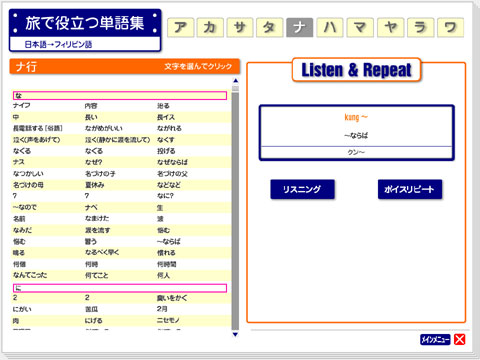Viewport: 480px width, 360px height.
Task: Select the word 長イス
Action: point(166,117)
